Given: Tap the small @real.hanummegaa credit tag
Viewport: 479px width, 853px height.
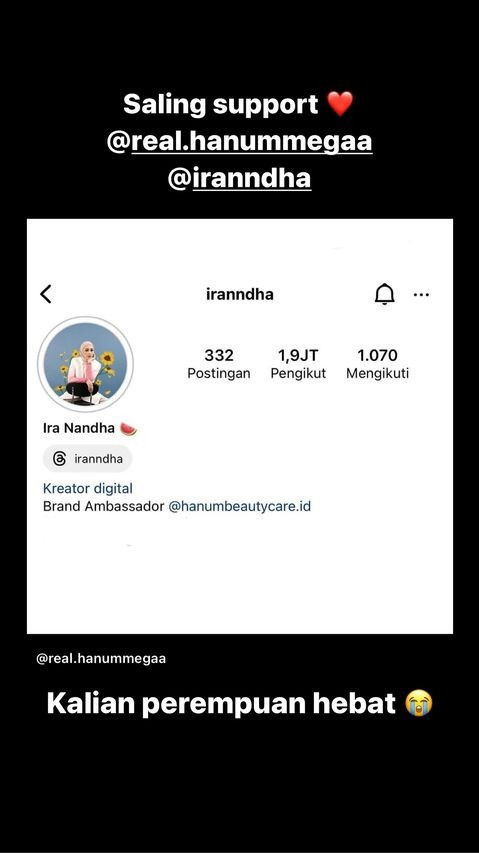Looking at the screenshot, I should click(x=101, y=659).
